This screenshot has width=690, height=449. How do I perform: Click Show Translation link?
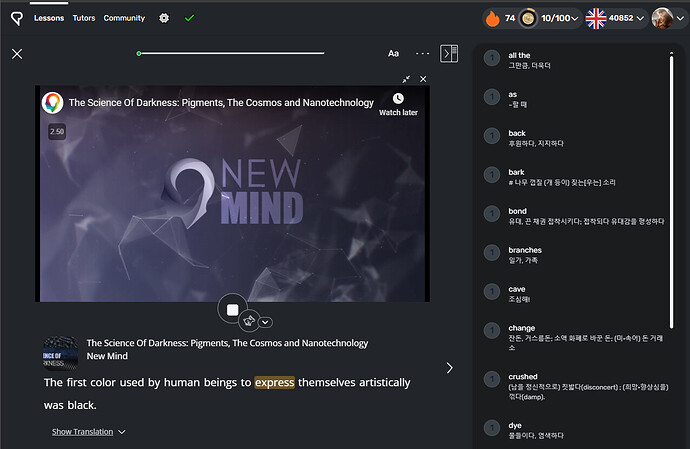click(x=82, y=432)
